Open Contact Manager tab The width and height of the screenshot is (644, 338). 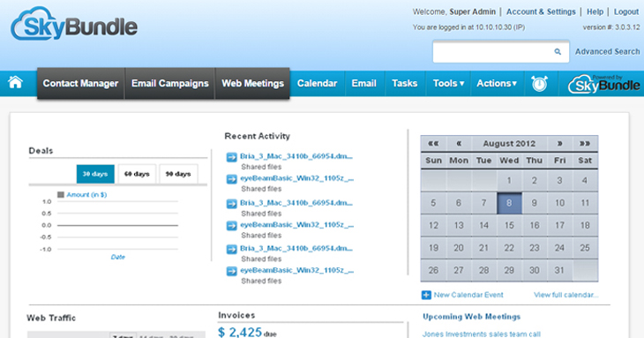[80, 83]
